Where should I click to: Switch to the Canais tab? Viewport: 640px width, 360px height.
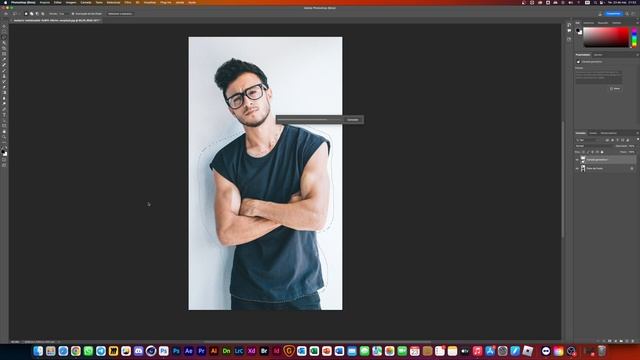coord(593,133)
